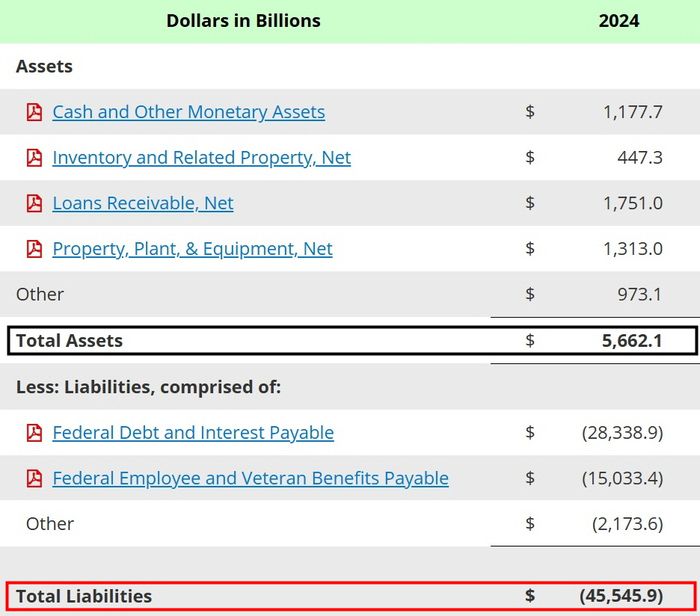
Task: Open the PDF icon for Property, Plant, & Equipment
Action: pos(34,249)
